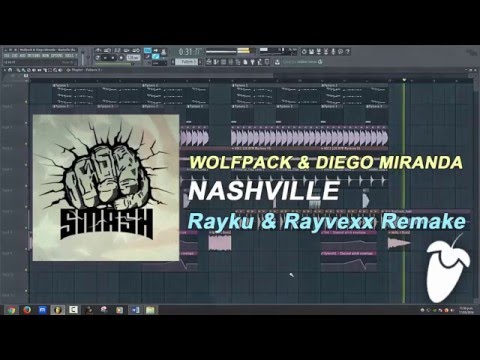Open the VIEW menu
The width and height of the screenshot is (480, 360).
pyautogui.click(x=45, y=55)
